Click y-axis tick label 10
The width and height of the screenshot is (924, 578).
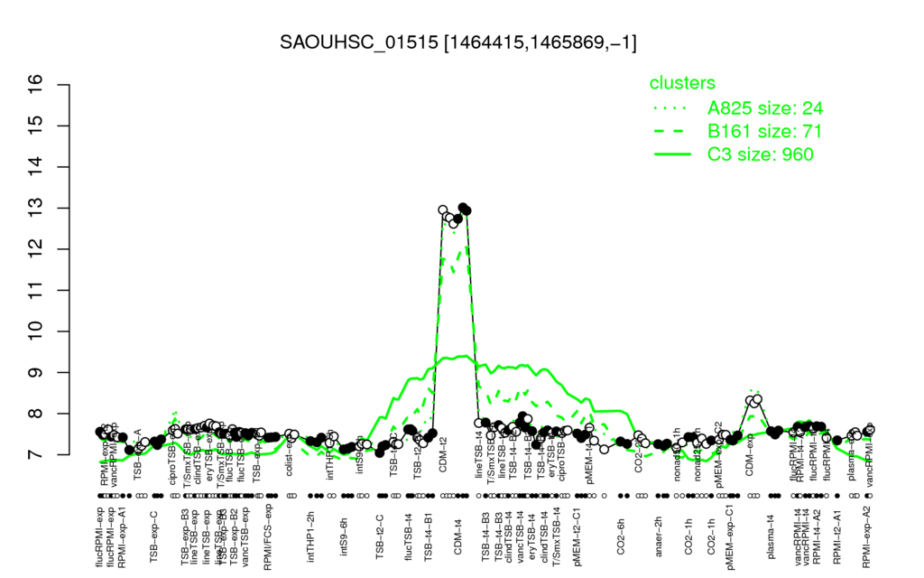coord(36,331)
